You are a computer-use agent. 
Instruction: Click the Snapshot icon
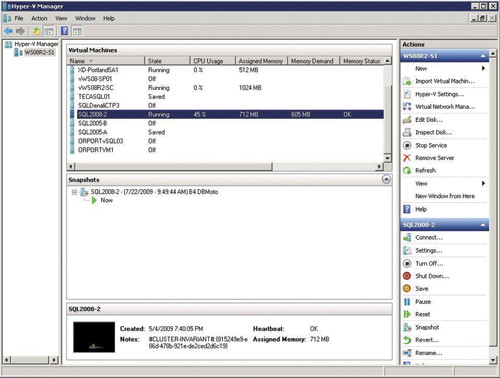(407, 327)
